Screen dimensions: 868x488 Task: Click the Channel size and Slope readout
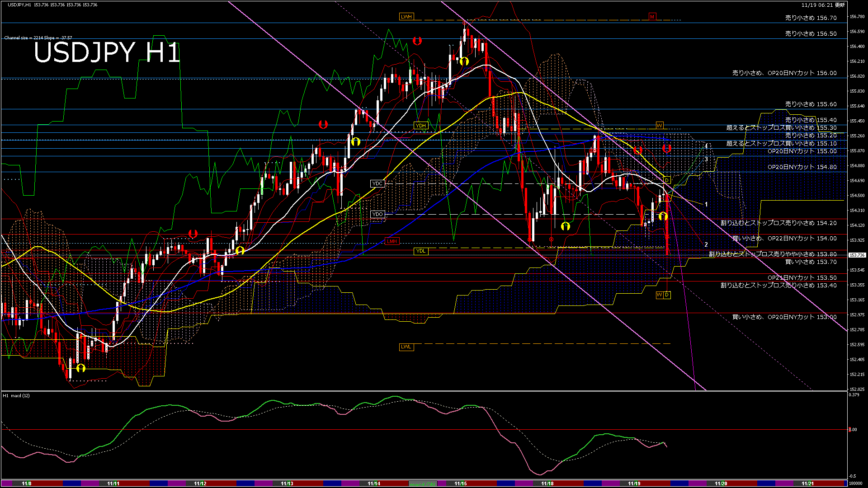pos(38,38)
